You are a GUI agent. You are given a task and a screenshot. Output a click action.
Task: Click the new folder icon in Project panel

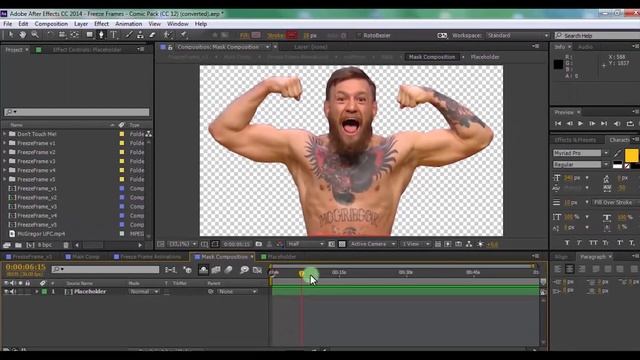pos(18,245)
